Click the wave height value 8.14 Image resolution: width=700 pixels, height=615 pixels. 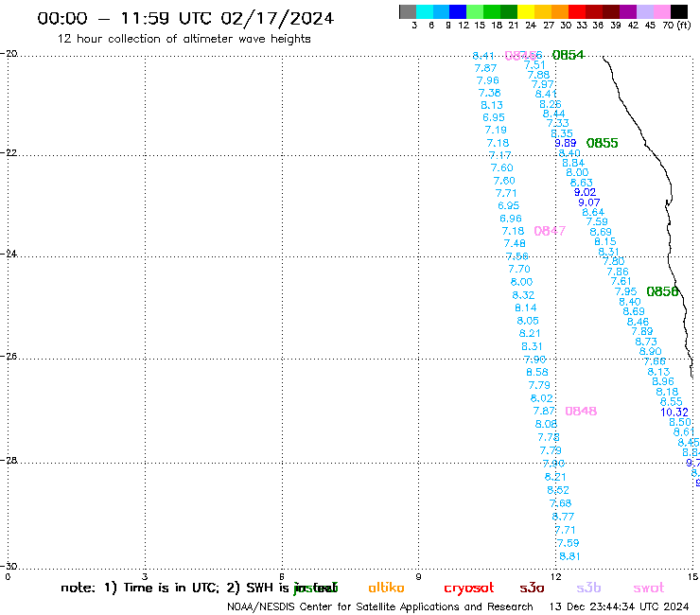point(525,307)
